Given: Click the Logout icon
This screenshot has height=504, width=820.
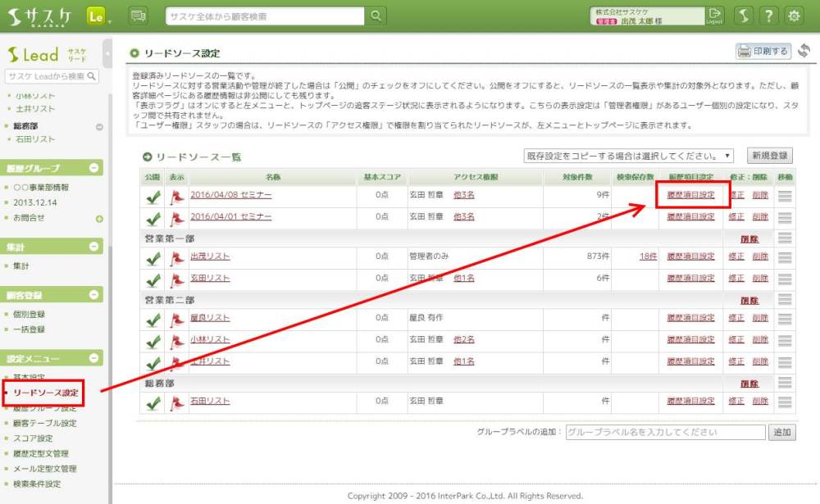Looking at the screenshot, I should pyautogui.click(x=716, y=16).
